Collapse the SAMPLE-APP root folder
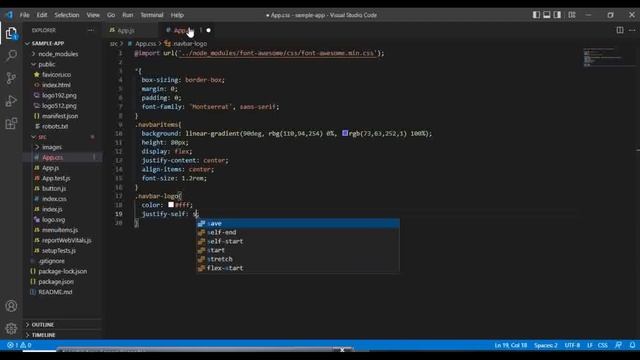Viewport: 640px width, 360px height. [48, 43]
